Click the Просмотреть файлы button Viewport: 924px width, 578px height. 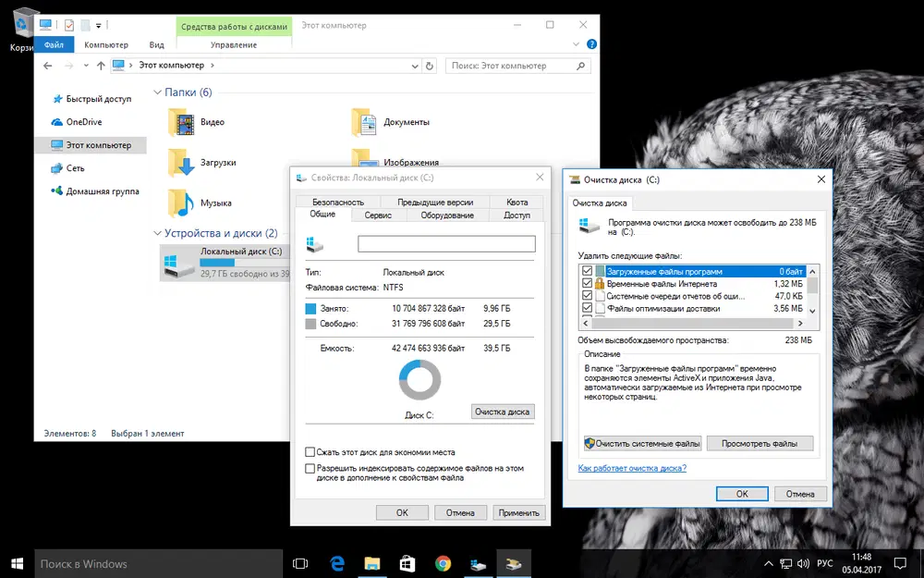pyautogui.click(x=760, y=444)
